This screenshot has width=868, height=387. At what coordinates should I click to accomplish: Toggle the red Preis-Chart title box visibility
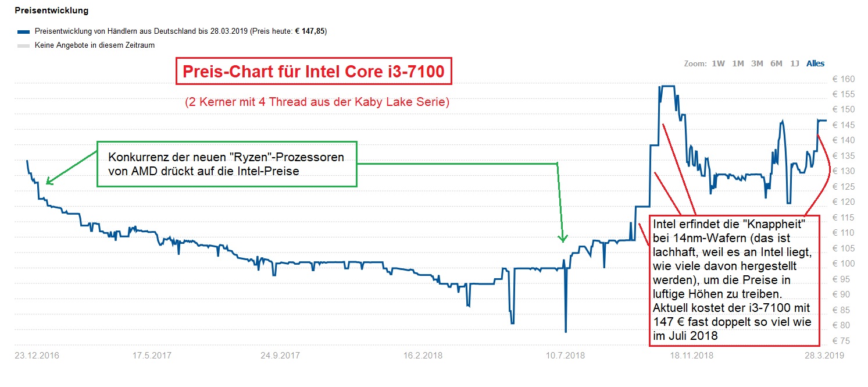click(x=315, y=72)
